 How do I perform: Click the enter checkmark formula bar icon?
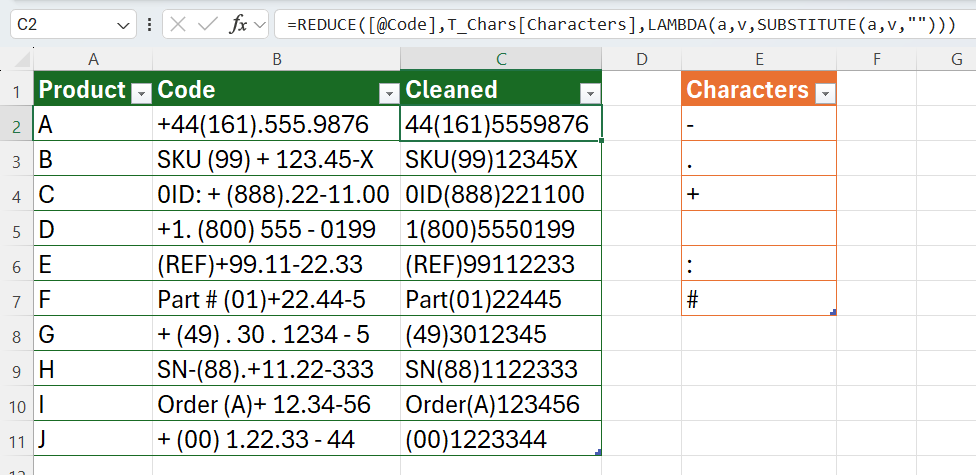[x=207, y=24]
